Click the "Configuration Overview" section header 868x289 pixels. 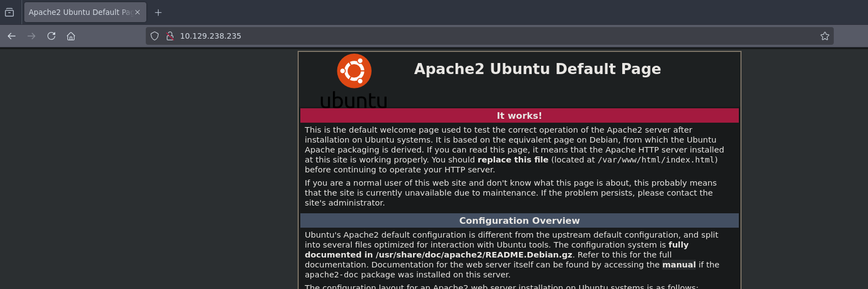click(519, 220)
